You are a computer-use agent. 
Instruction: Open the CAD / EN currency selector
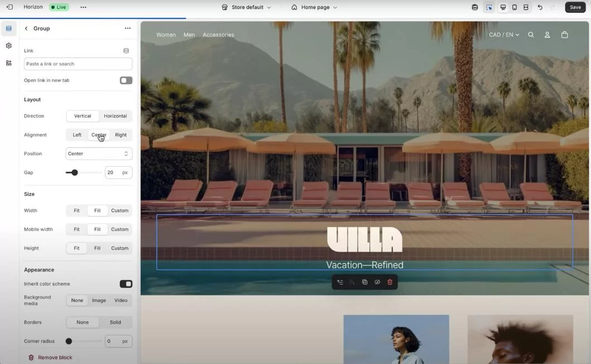(504, 35)
